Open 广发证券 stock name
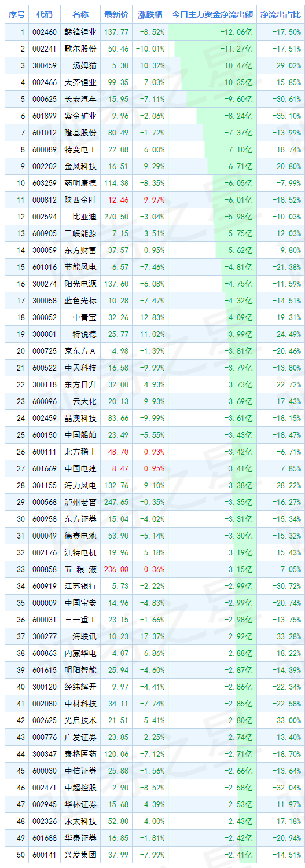305x868 pixels. 80,737
